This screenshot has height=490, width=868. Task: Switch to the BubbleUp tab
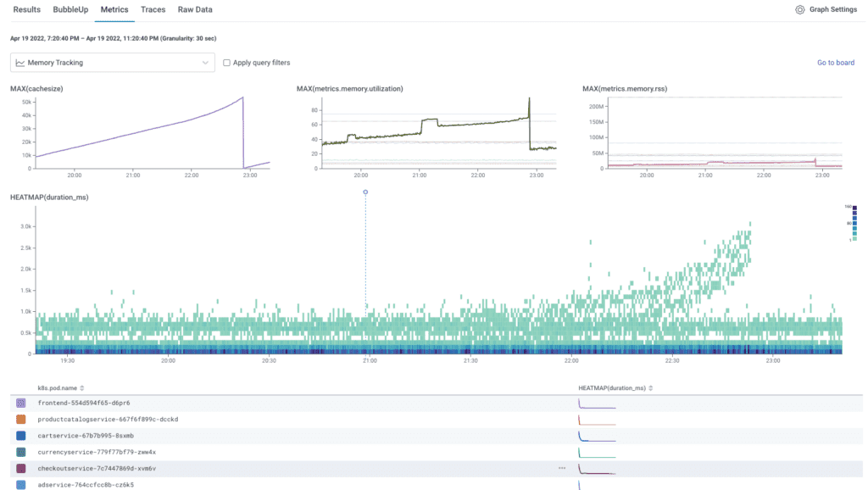69,9
